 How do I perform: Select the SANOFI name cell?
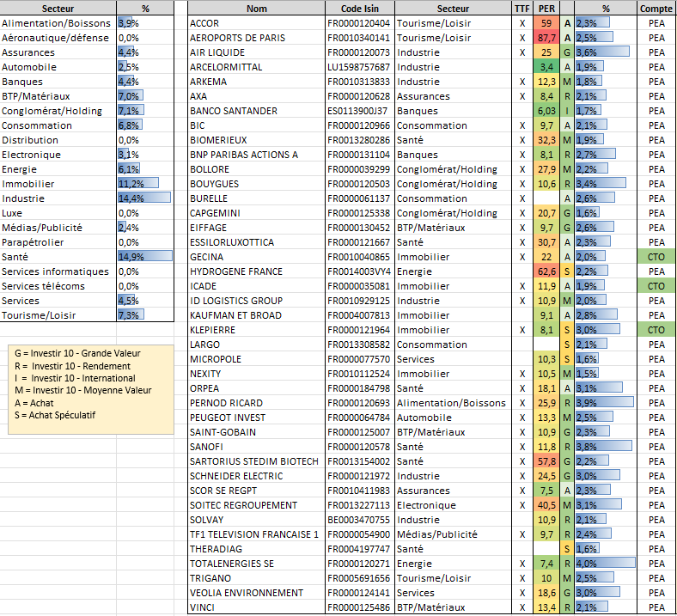pos(257,447)
